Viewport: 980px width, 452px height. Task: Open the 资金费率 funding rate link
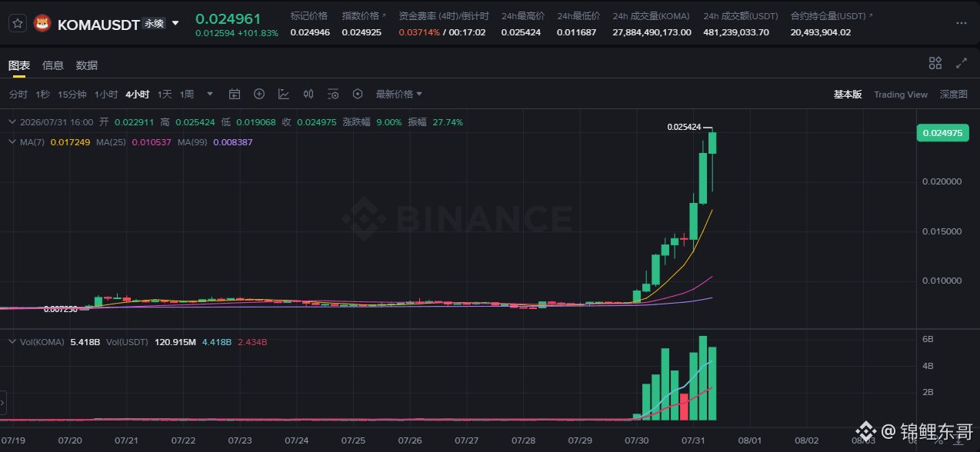click(442, 16)
